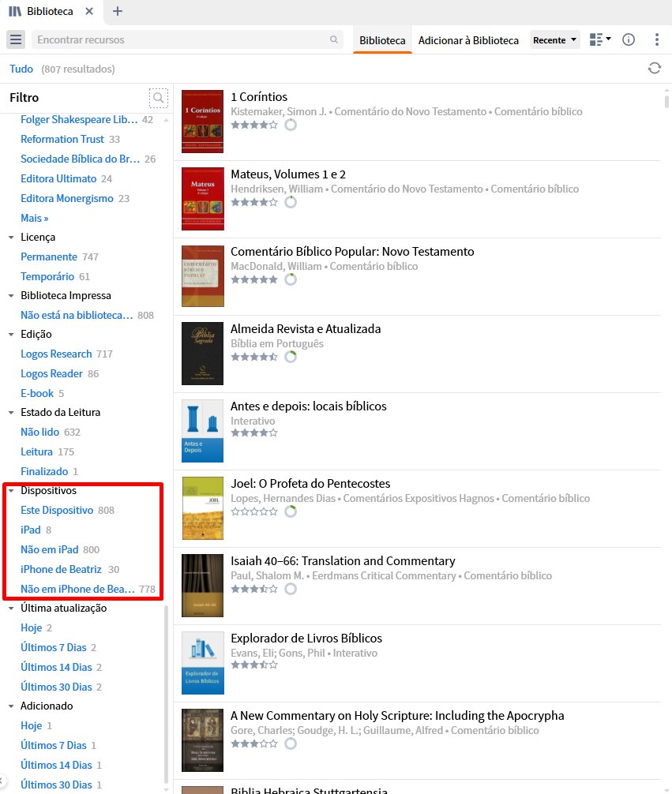672x794 pixels.
Task: Filter by Reformation Trust publisher
Action: pos(62,139)
